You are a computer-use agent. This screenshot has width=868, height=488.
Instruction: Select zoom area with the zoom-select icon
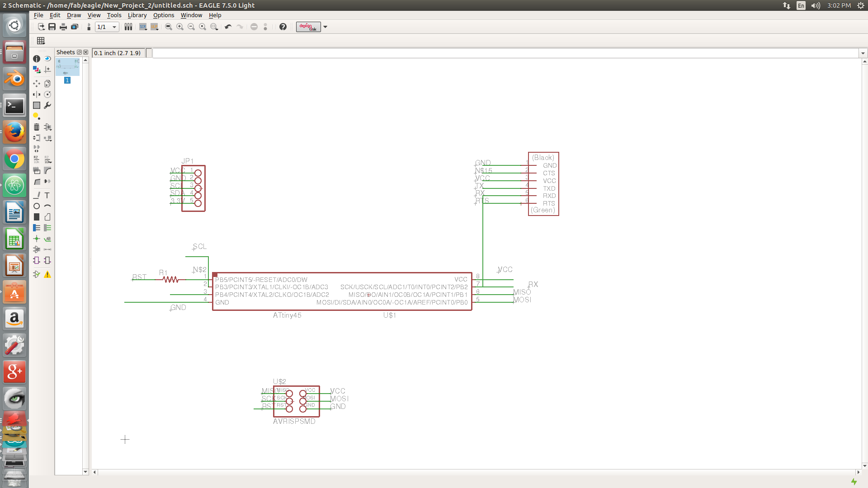214,27
